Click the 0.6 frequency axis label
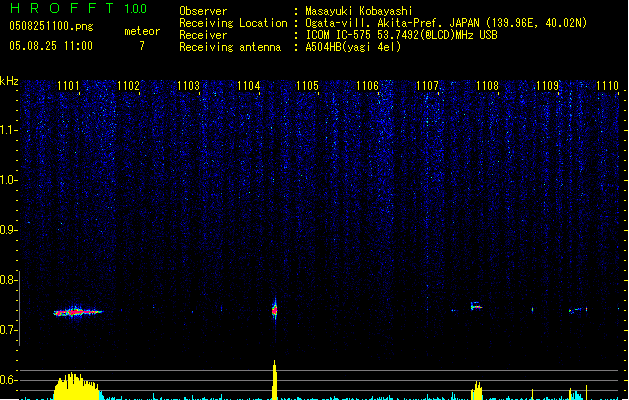Image resolution: width=629 pixels, height=400 pixels. tap(8, 380)
